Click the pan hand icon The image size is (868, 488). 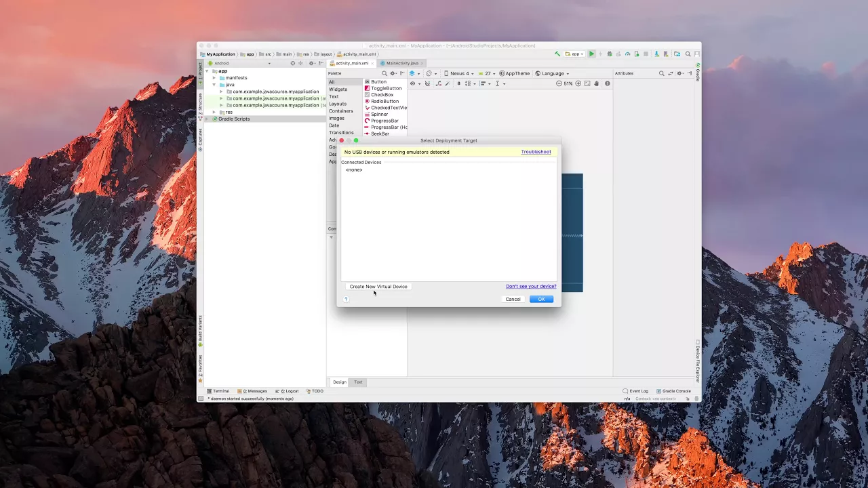tap(596, 83)
